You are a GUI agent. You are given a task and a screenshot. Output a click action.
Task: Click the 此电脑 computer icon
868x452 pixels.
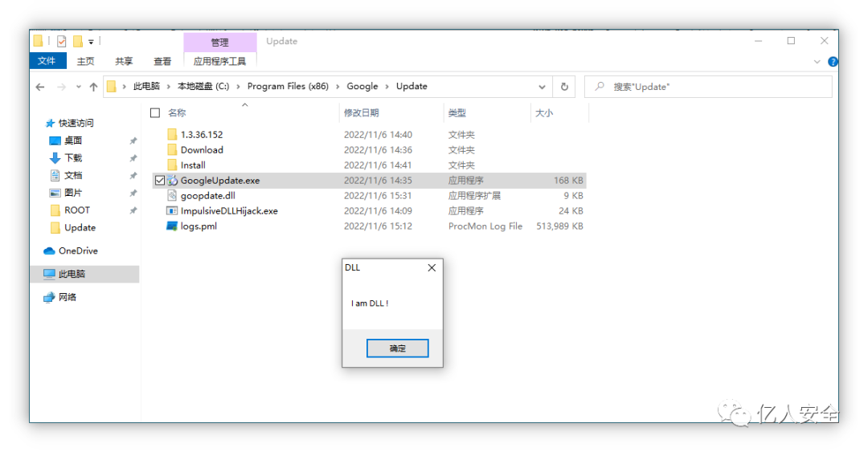coord(49,274)
